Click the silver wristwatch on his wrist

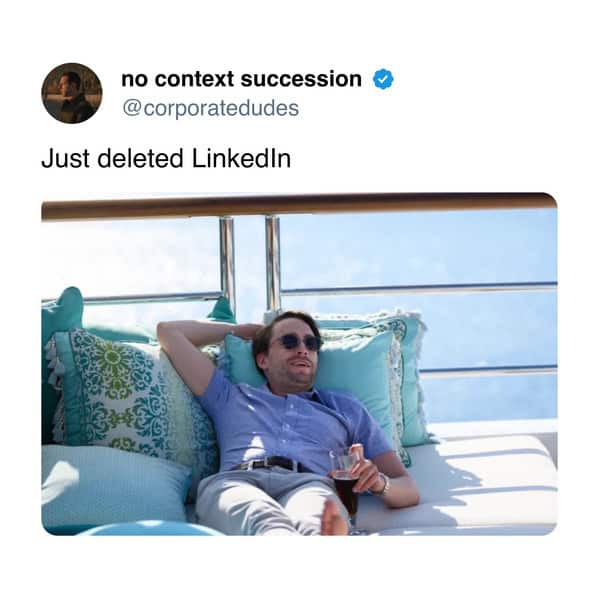pyautogui.click(x=383, y=485)
